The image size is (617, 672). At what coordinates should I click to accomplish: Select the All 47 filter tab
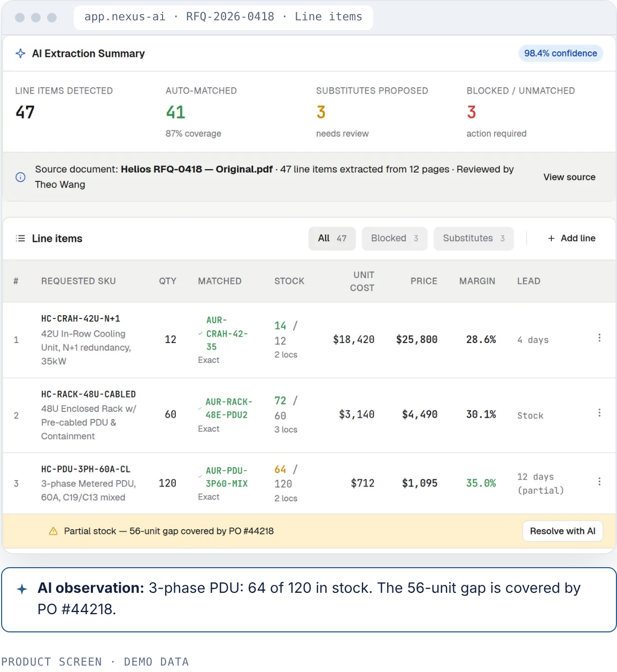pos(333,239)
